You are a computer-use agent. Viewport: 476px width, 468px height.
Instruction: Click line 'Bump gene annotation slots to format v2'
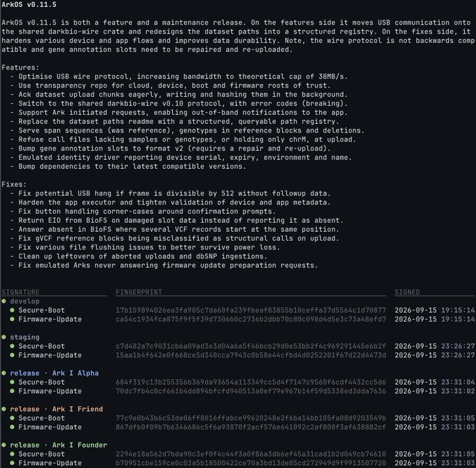point(170,149)
